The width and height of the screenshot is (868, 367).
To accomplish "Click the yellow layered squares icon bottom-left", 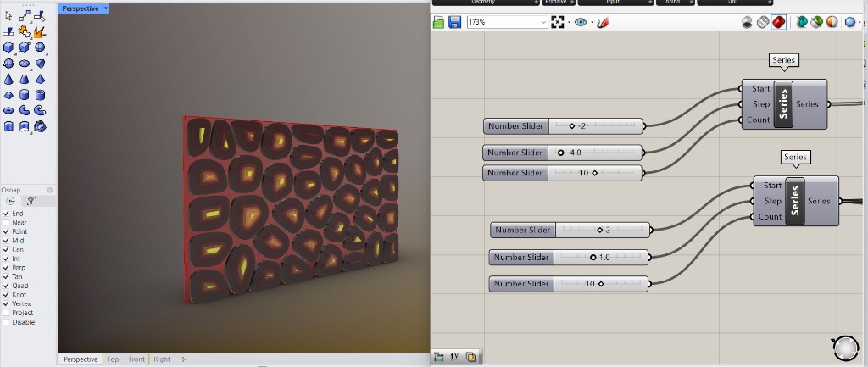I will [x=470, y=357].
